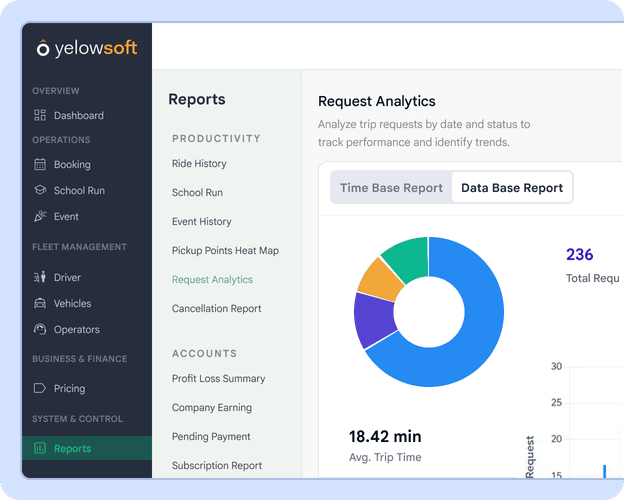The width and height of the screenshot is (624, 500).
Task: Click the SYSTEM & CONTROL sidebar heading
Action: pos(78,419)
